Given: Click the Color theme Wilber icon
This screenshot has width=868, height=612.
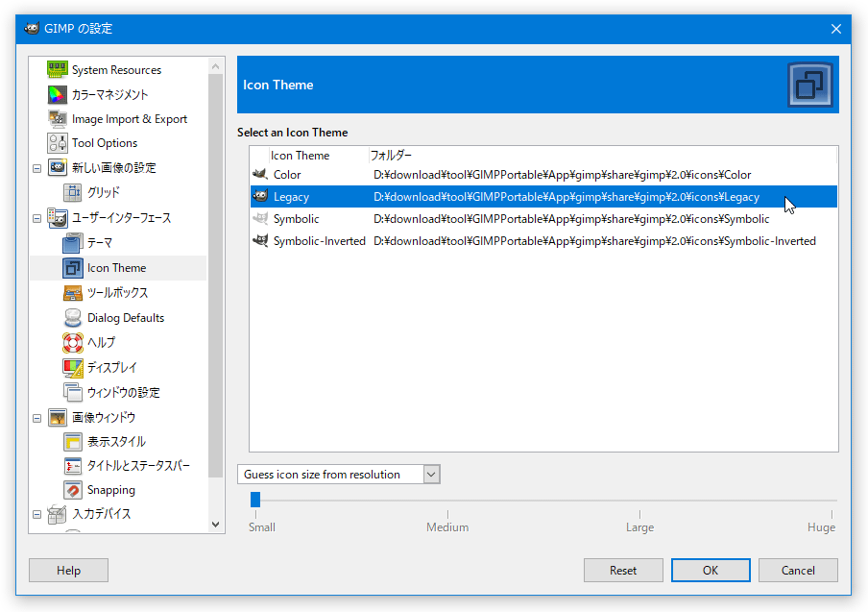Looking at the screenshot, I should click(x=260, y=175).
